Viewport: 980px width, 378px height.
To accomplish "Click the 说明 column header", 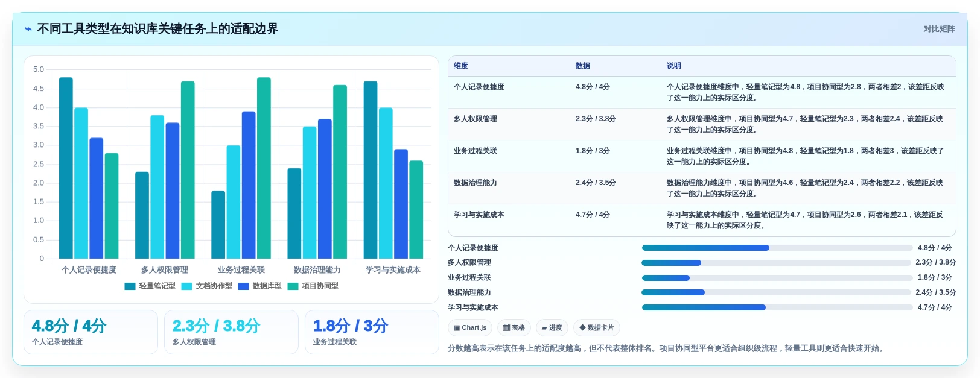I will [x=674, y=66].
